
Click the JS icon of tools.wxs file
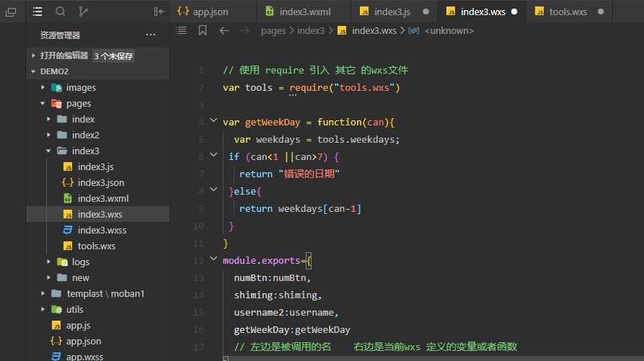pos(68,246)
